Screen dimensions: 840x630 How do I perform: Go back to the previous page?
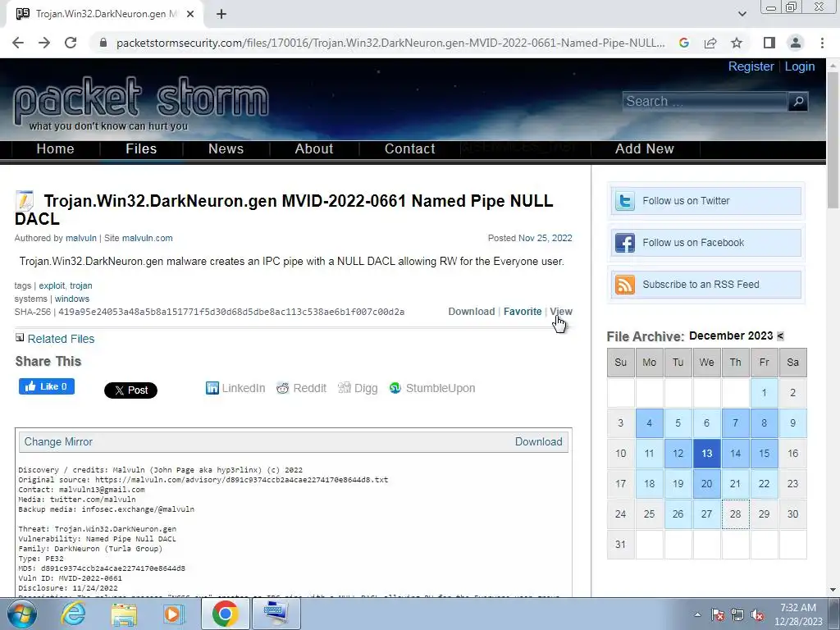click(18, 43)
